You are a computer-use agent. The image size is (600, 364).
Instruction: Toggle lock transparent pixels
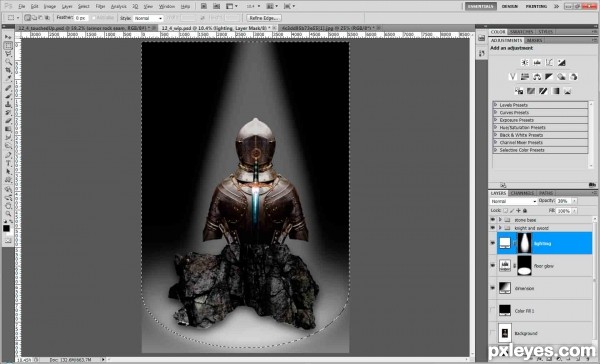pyautogui.click(x=506, y=211)
